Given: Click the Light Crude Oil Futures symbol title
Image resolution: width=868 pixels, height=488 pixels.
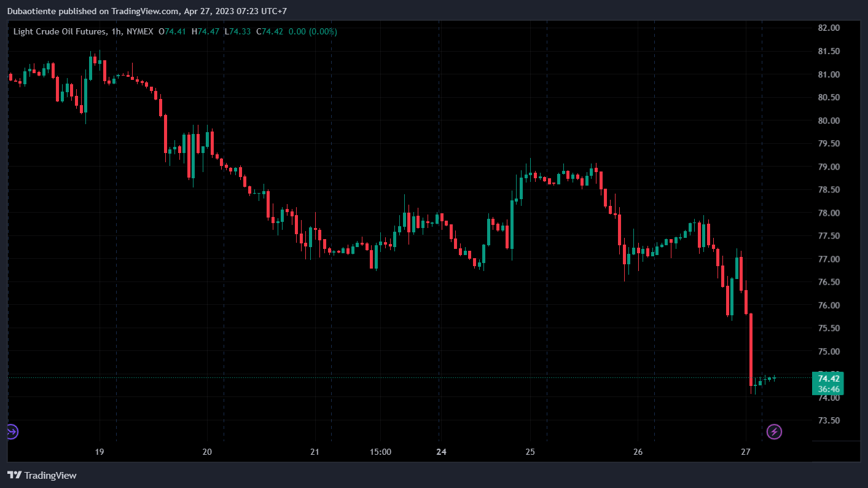Looking at the screenshot, I should click(x=60, y=31).
